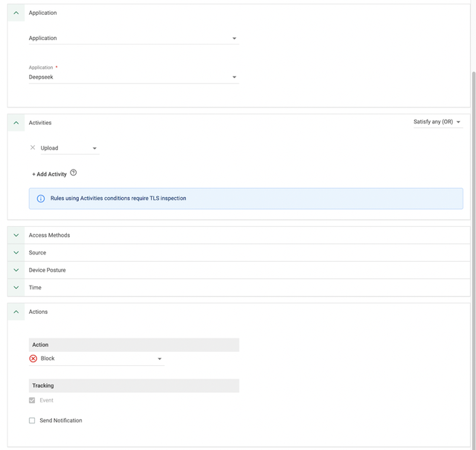Remove the Upload activity with X icon

click(x=33, y=147)
